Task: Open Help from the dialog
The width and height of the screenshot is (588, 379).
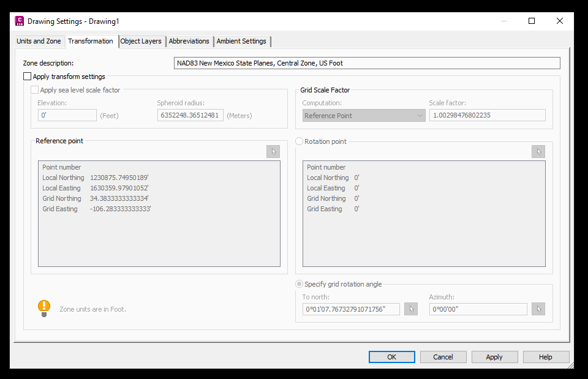Action: pyautogui.click(x=546, y=356)
